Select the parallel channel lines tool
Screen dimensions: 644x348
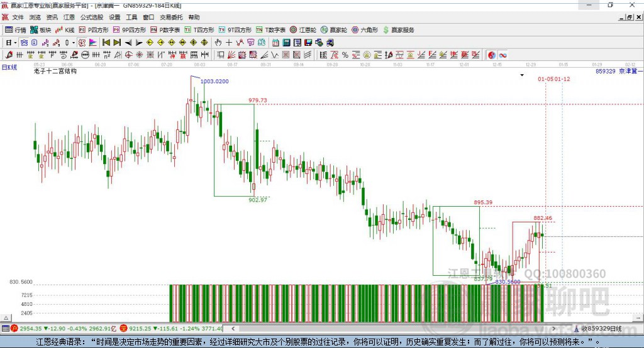(x=308, y=55)
